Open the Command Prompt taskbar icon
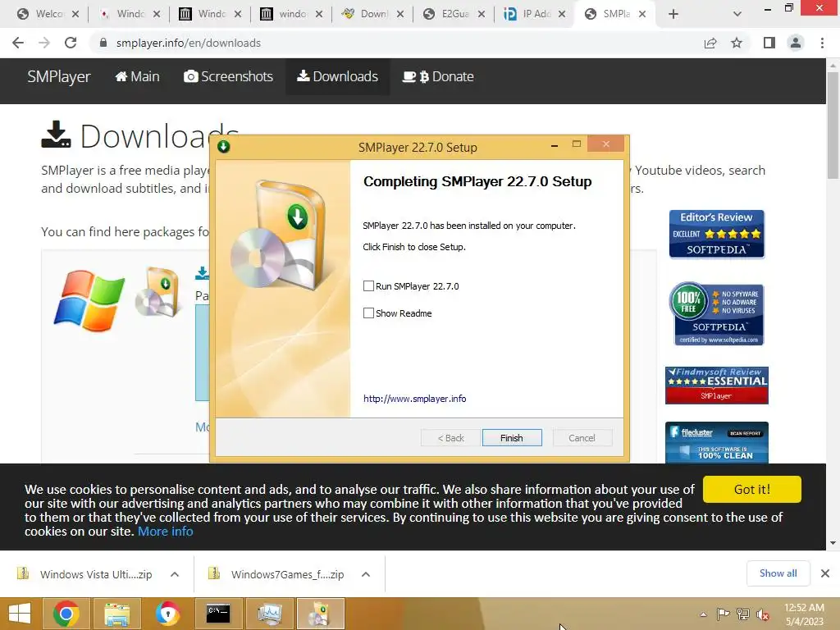 click(x=218, y=614)
